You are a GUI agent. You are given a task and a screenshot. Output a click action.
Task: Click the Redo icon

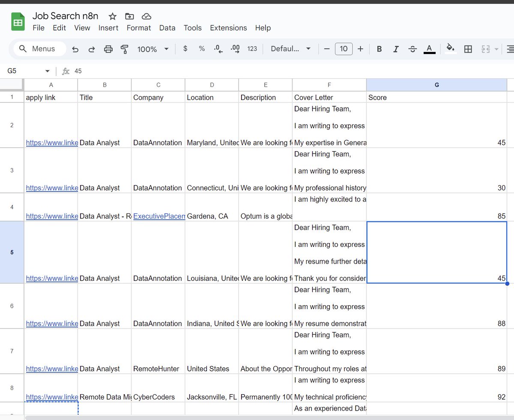pos(92,49)
